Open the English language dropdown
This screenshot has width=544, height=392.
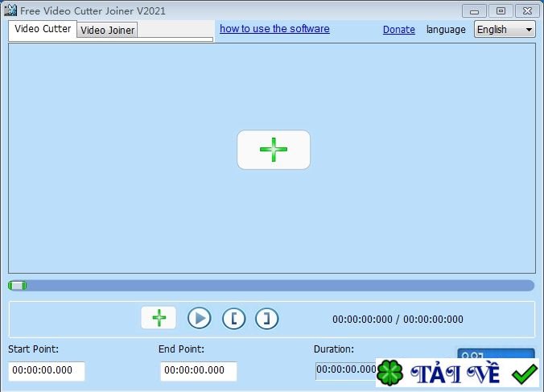[x=505, y=30]
